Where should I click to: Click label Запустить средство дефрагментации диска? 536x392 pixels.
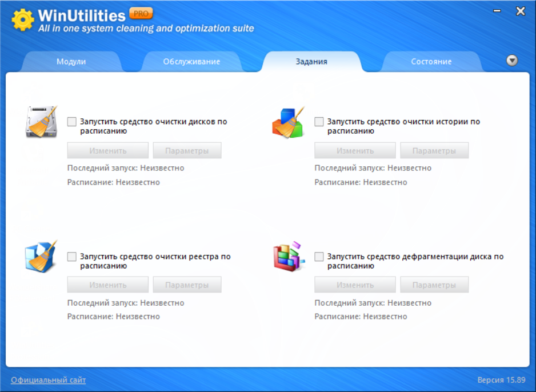click(x=415, y=261)
